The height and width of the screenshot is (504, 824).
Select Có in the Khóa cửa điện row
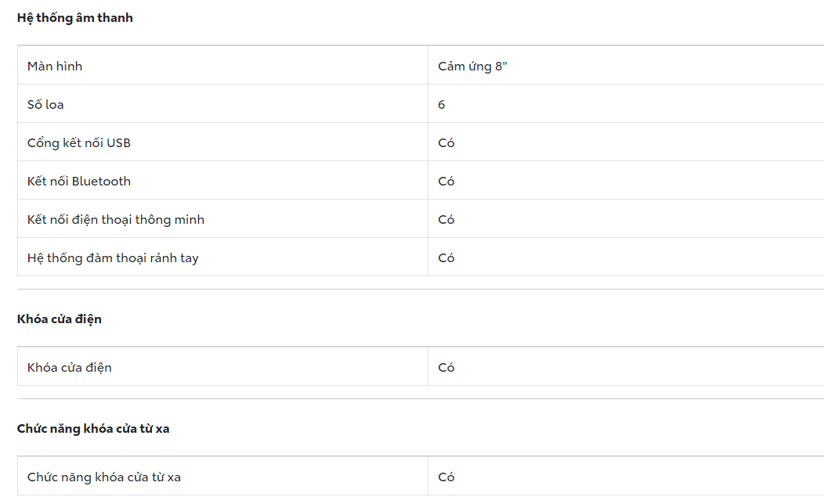(x=446, y=368)
